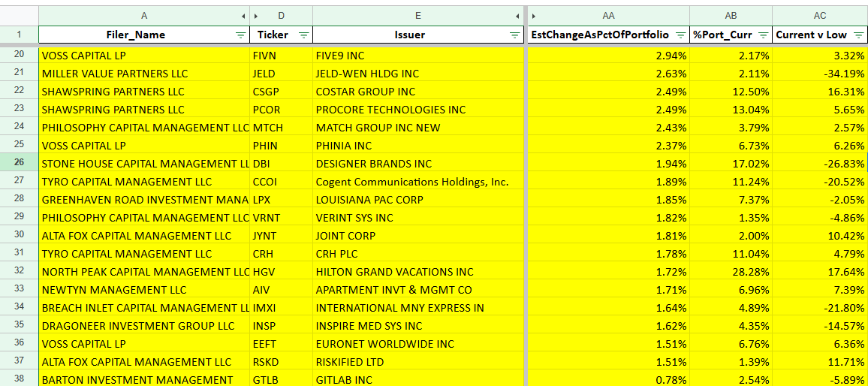
Task: Select row 20 header
Action: point(20,55)
